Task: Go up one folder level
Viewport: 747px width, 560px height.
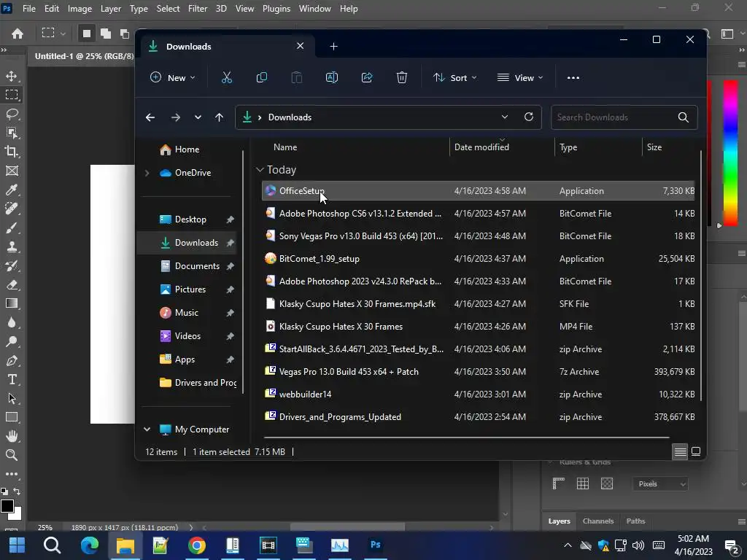Action: (x=219, y=117)
